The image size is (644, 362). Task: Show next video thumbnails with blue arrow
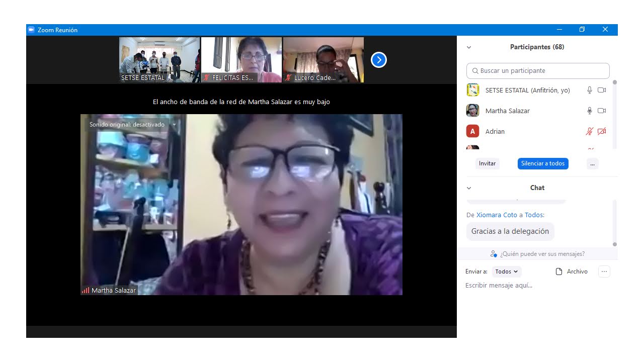(378, 60)
